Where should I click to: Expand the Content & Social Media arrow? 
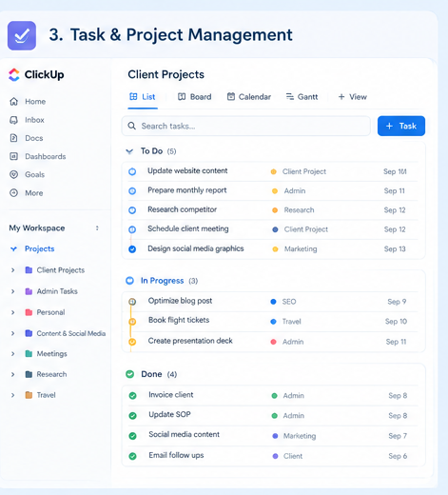(x=12, y=333)
